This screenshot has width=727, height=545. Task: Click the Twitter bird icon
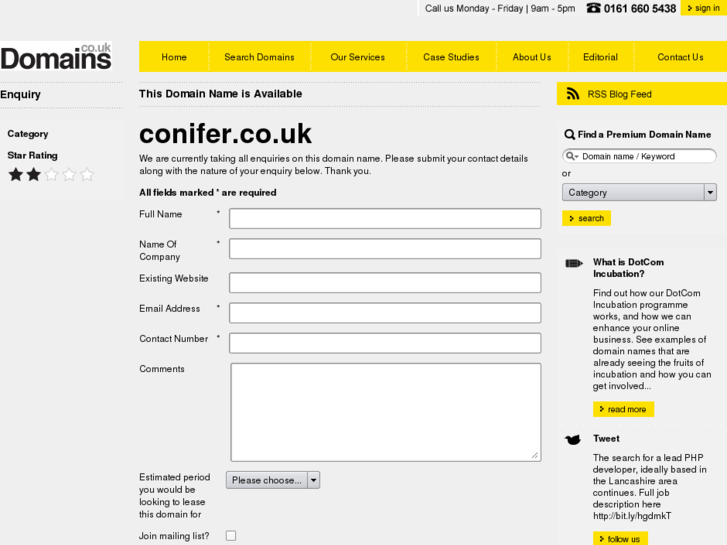tap(573, 439)
